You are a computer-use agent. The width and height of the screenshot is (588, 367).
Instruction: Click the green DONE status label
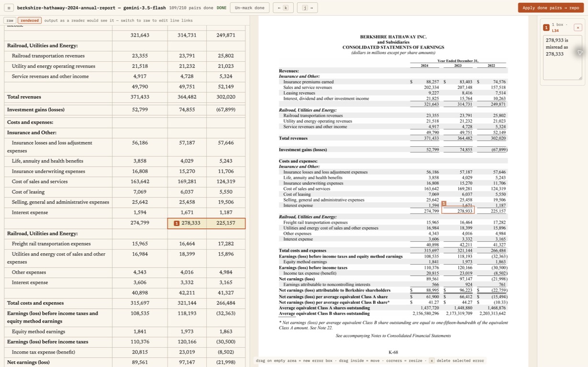[222, 8]
